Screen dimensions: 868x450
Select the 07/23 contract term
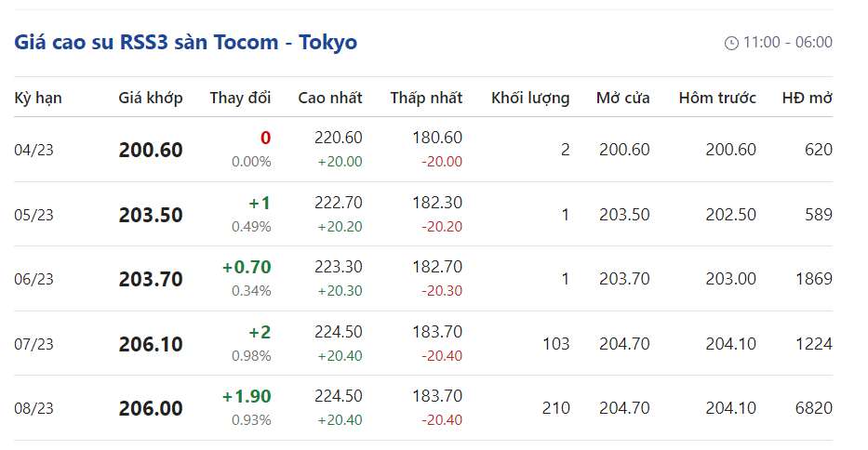[x=34, y=344]
